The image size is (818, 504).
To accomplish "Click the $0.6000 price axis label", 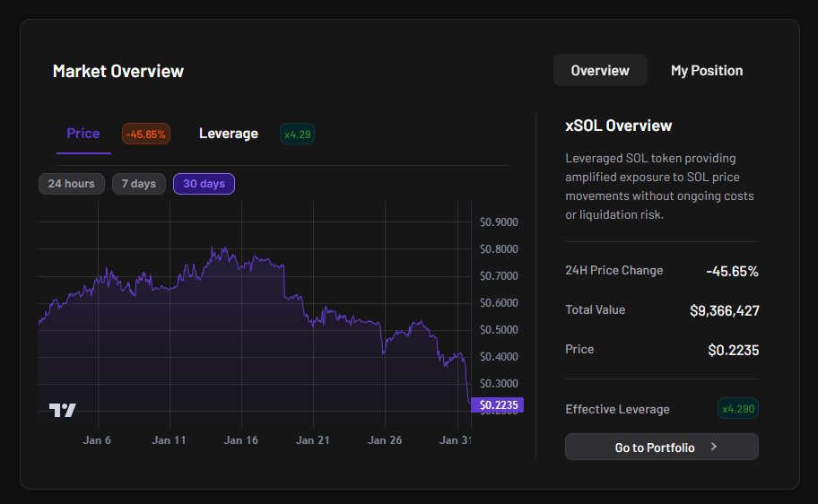I will click(499, 303).
